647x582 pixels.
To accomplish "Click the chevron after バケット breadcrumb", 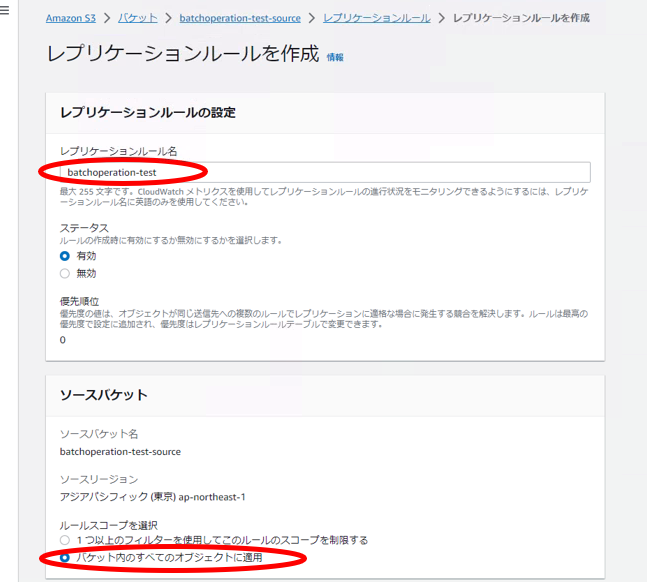I will [x=168, y=18].
